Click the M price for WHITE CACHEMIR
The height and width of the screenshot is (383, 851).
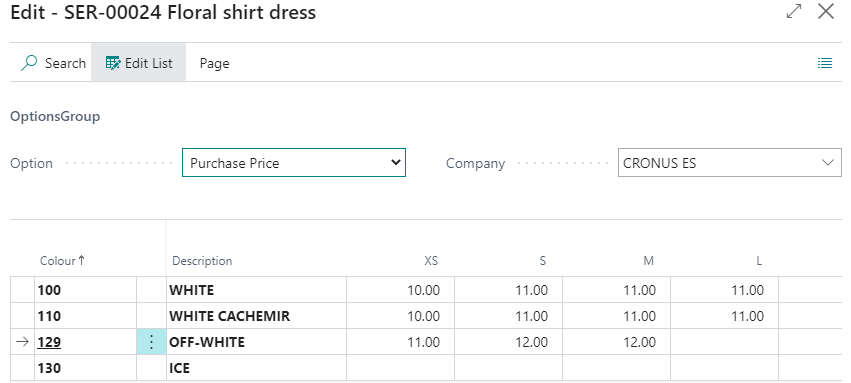[617, 316]
